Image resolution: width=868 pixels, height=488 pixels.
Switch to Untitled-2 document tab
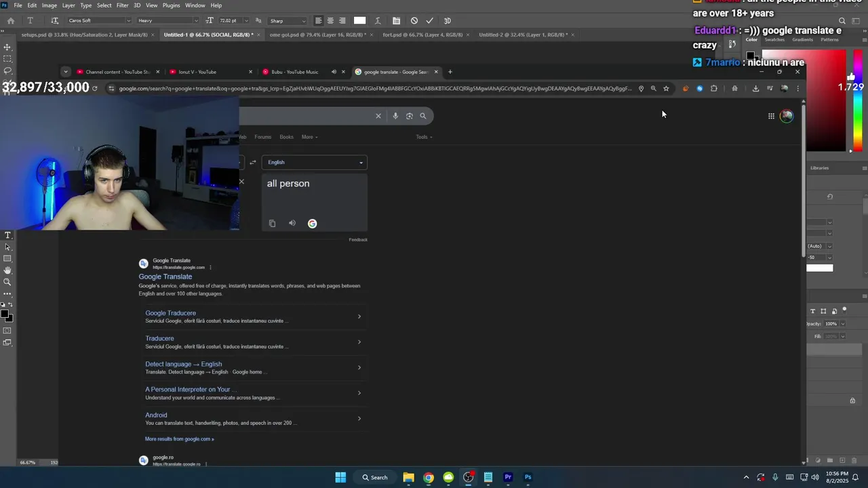pos(523,35)
